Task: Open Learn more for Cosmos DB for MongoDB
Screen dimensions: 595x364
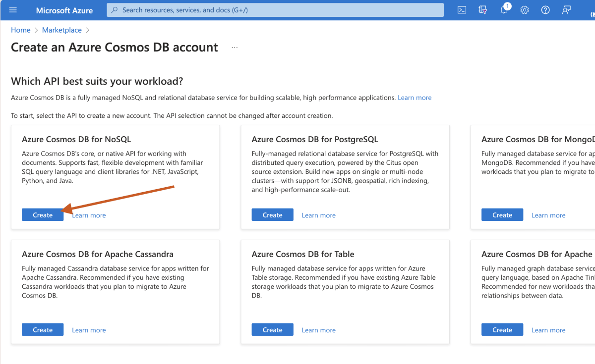Action: click(548, 215)
